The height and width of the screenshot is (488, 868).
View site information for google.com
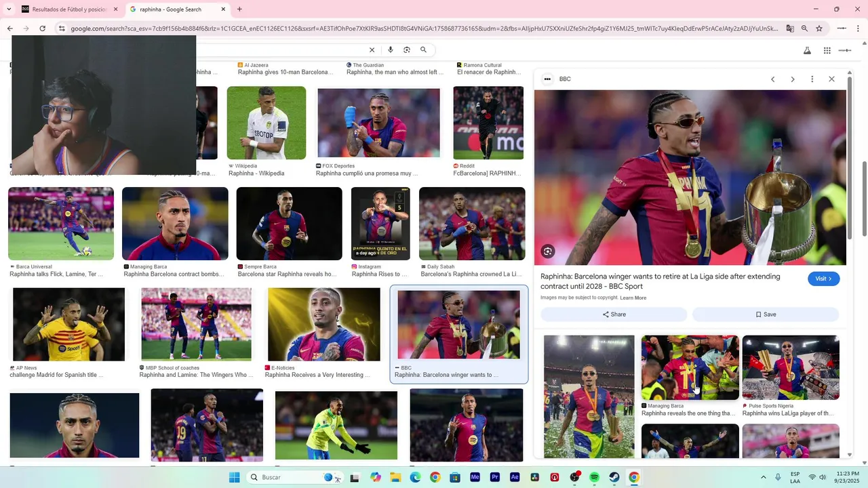click(x=62, y=28)
